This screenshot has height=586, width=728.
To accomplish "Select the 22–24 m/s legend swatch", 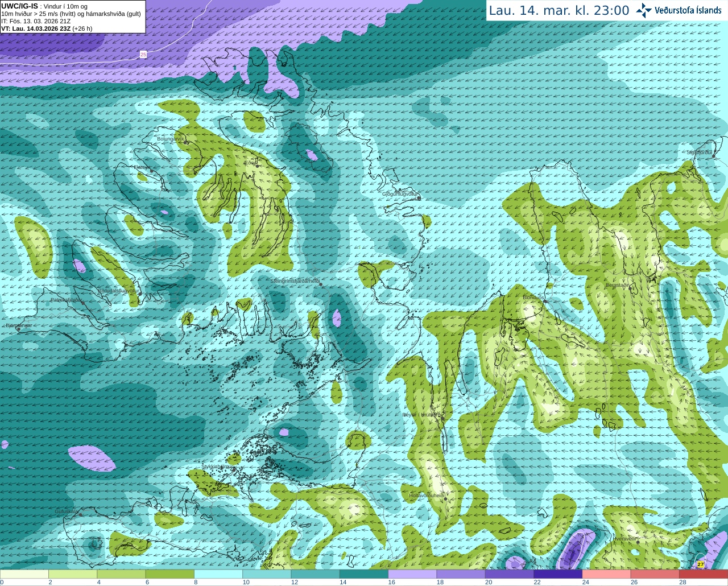I will click(558, 574).
